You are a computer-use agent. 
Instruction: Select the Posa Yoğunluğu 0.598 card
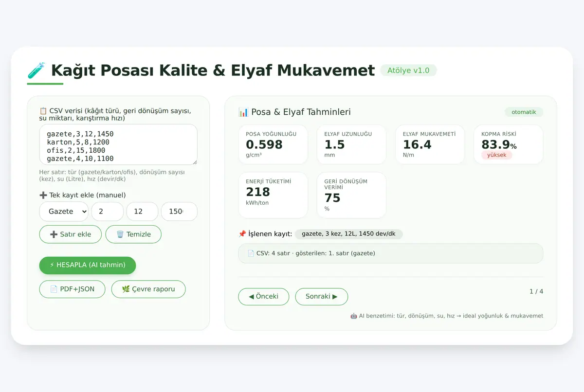point(273,144)
